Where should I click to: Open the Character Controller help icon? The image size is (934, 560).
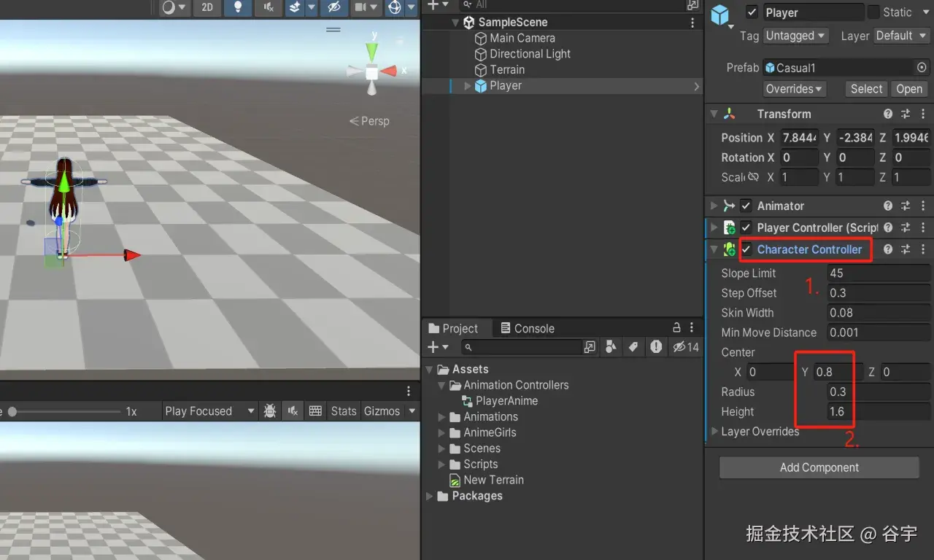tap(888, 249)
